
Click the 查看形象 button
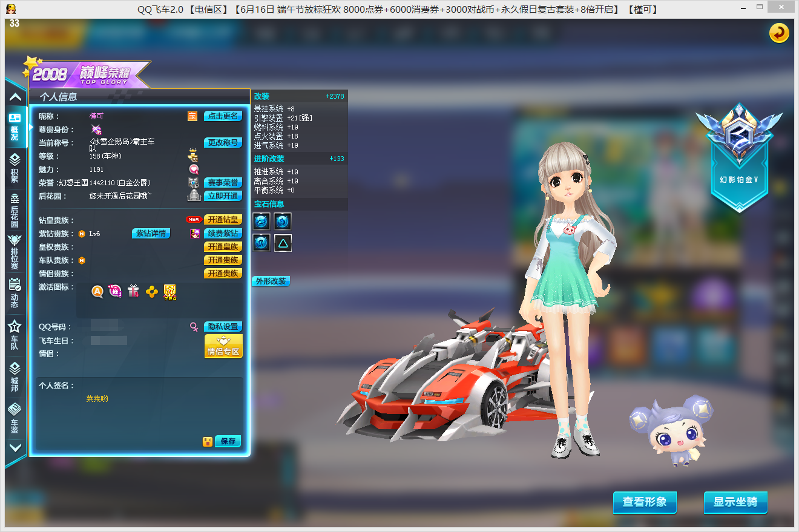coord(645,502)
